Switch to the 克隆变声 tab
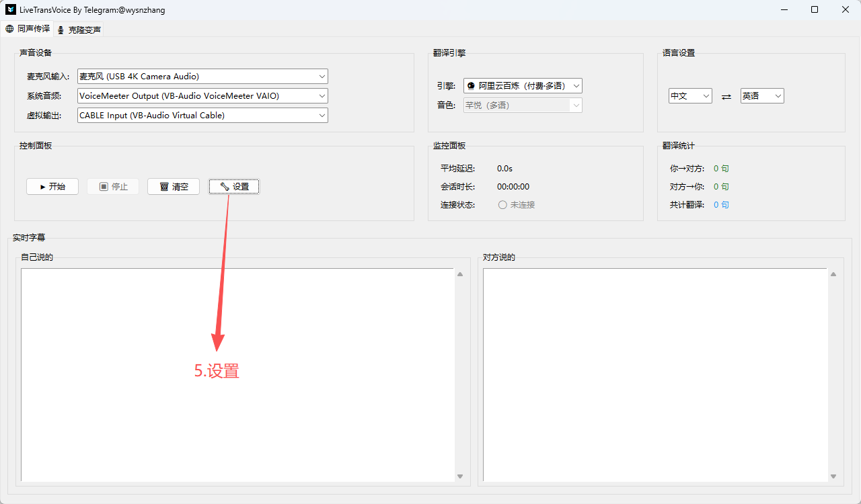Viewport: 861px width, 504px height. 79,30
